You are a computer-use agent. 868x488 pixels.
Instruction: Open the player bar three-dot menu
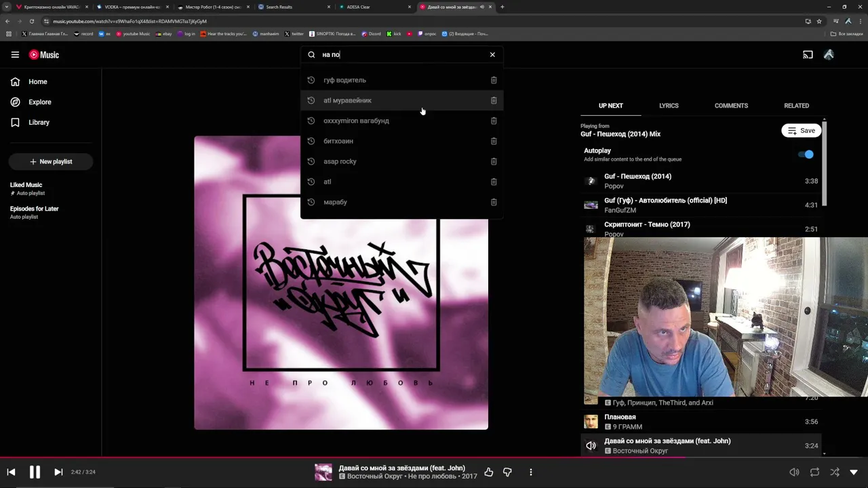coord(531,472)
